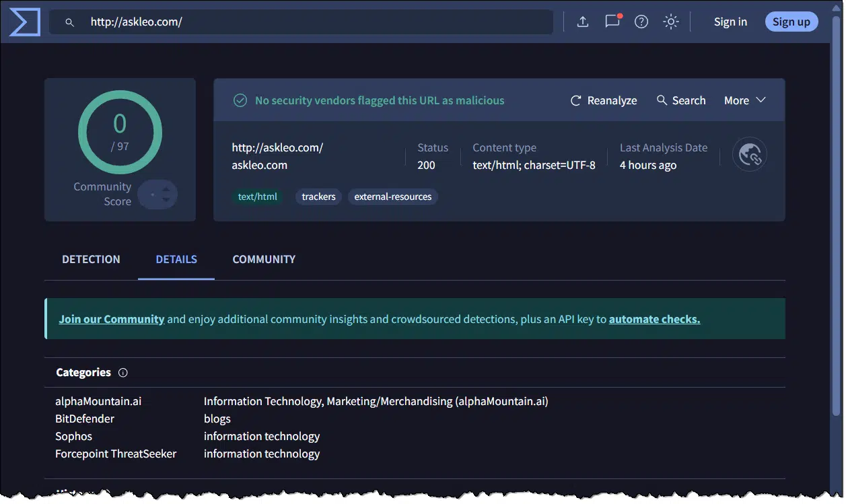Select the BitDefender vendor name
The height and width of the screenshot is (504, 846).
click(85, 419)
